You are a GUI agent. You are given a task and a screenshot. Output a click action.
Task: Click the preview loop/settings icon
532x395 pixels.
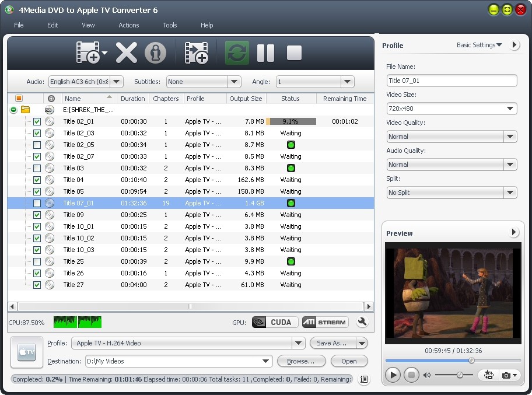488,375
